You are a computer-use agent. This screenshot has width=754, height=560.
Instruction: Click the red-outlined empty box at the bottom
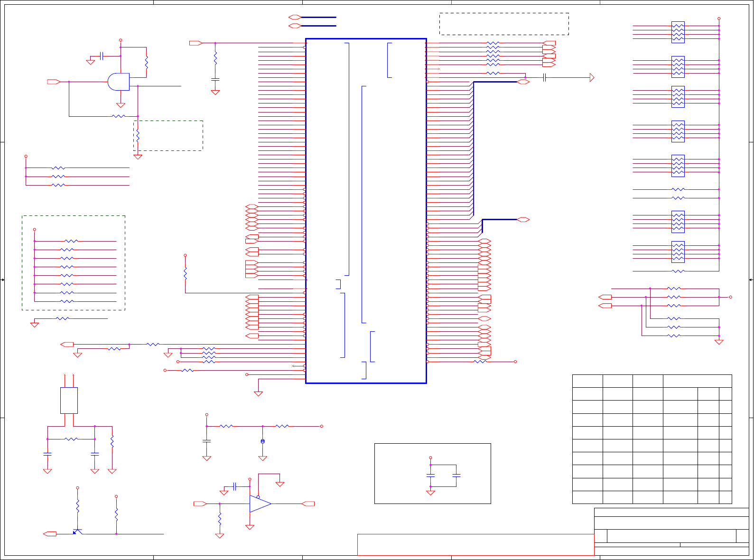point(476,544)
